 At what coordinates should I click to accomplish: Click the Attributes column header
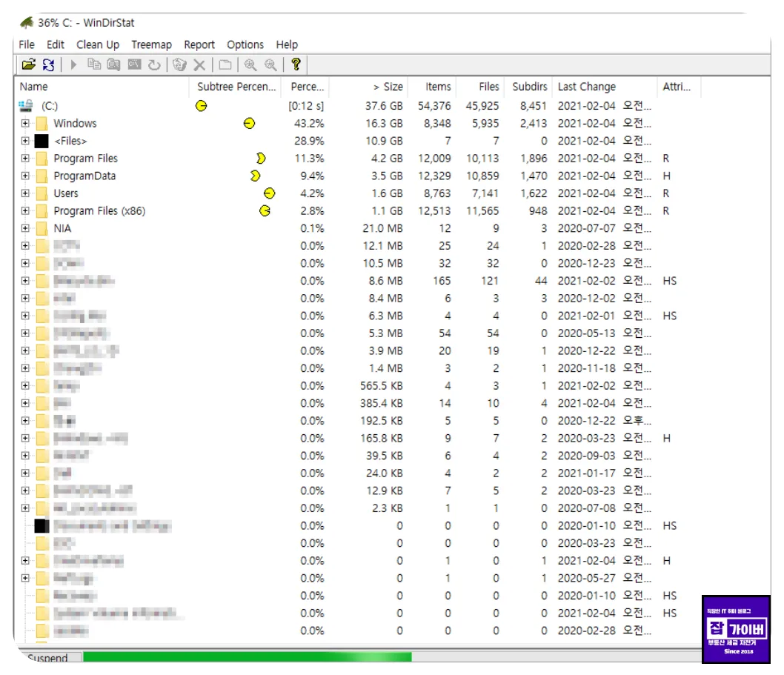tap(679, 87)
